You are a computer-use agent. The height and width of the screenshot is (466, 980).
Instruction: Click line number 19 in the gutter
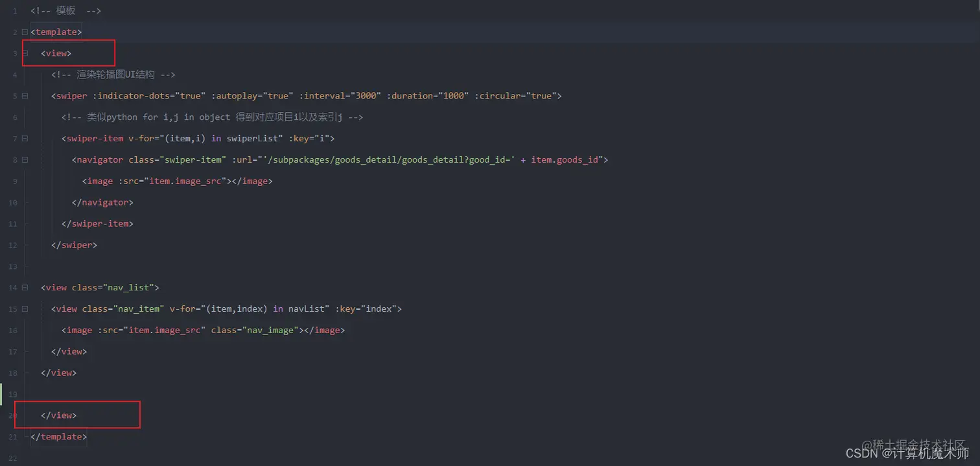pyautogui.click(x=13, y=394)
